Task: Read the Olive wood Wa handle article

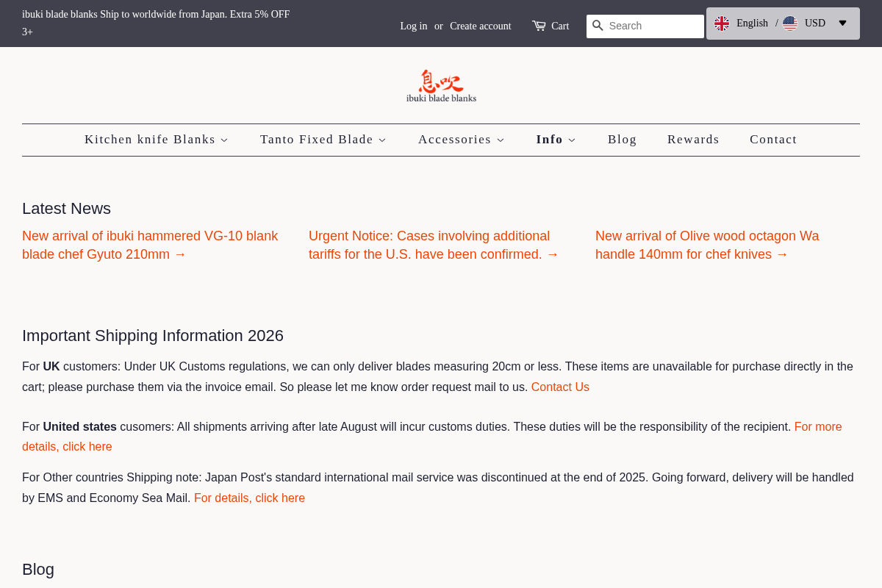Action: tap(707, 244)
